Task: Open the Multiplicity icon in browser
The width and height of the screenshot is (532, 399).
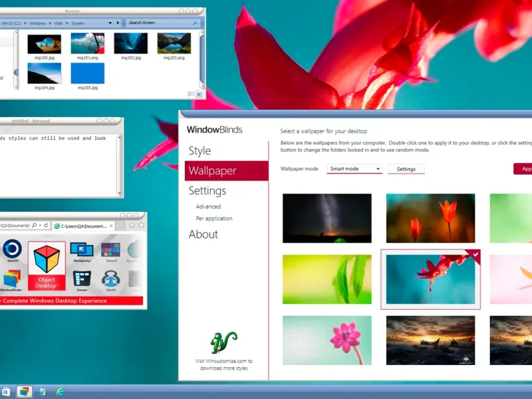Action: pyautogui.click(x=82, y=250)
